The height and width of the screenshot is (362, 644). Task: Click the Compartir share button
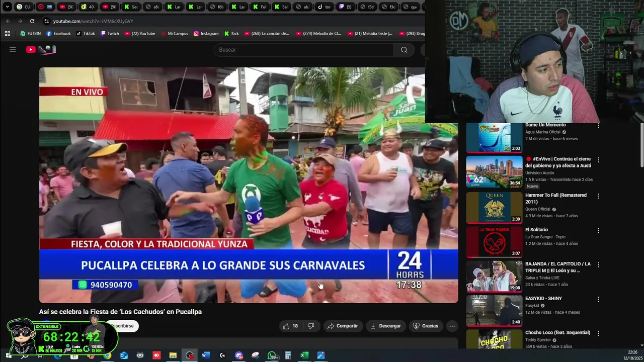click(x=343, y=326)
